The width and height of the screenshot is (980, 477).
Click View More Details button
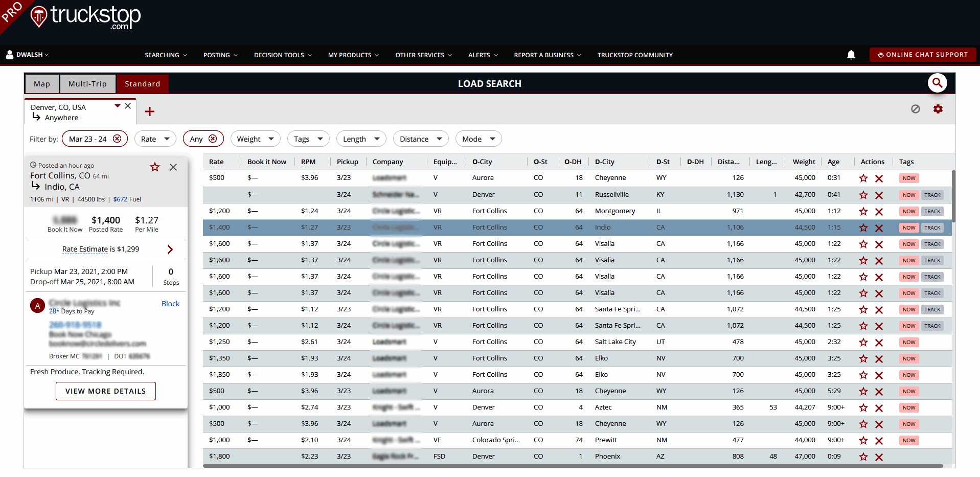click(x=105, y=391)
